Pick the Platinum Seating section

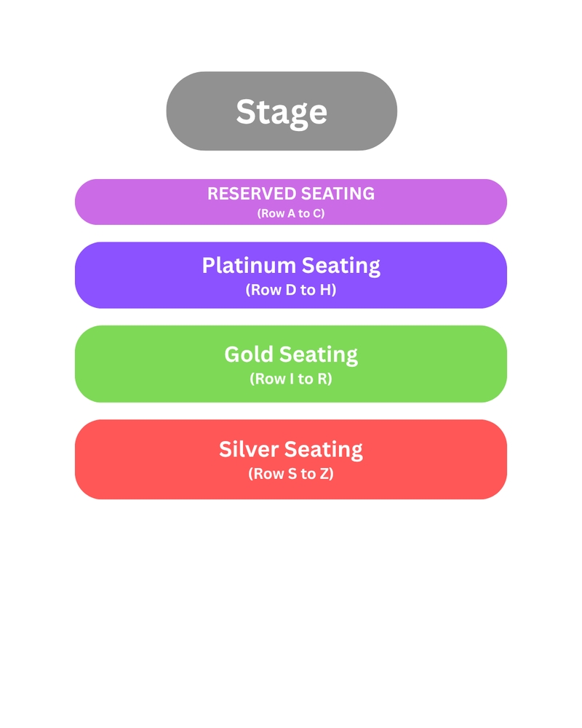click(x=290, y=275)
